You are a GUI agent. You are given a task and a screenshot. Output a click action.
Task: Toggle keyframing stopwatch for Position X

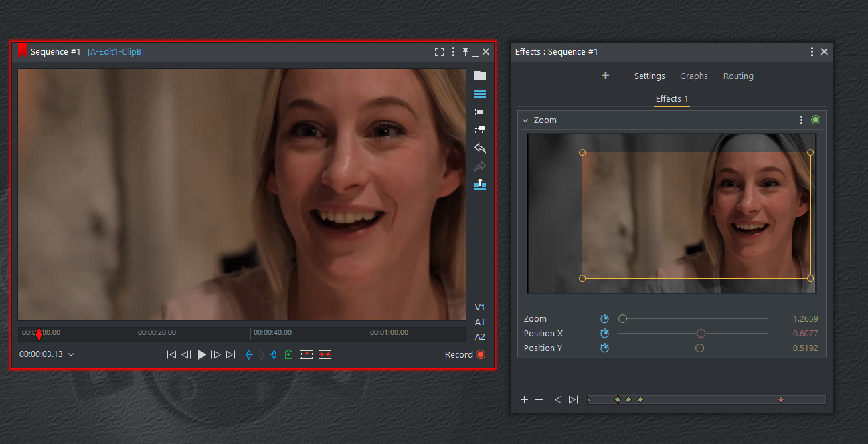605,334
